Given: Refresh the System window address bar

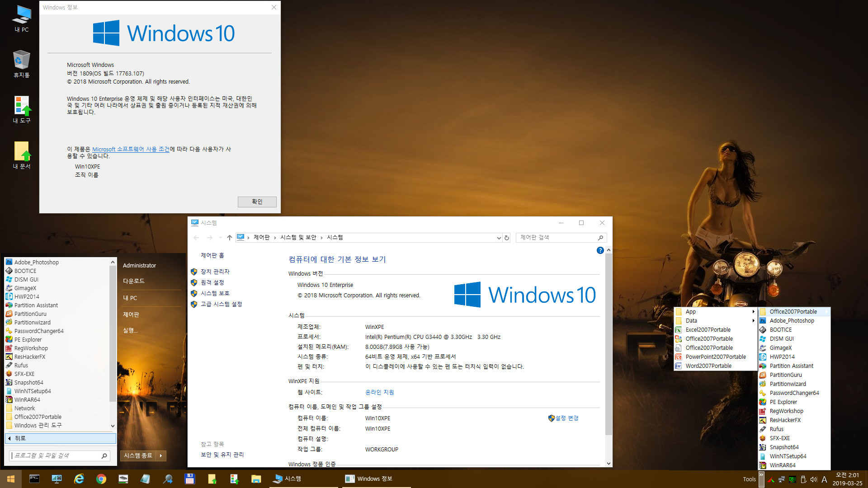Looking at the screenshot, I should [x=507, y=238].
